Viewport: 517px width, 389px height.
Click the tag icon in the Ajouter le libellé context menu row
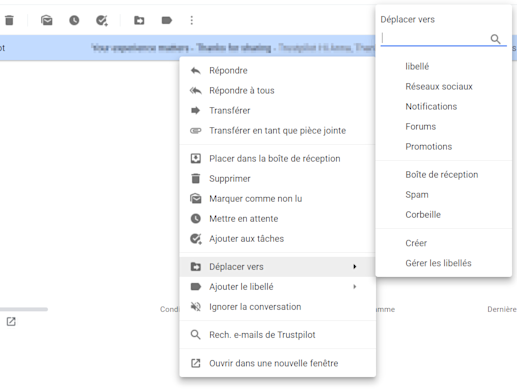tap(196, 287)
